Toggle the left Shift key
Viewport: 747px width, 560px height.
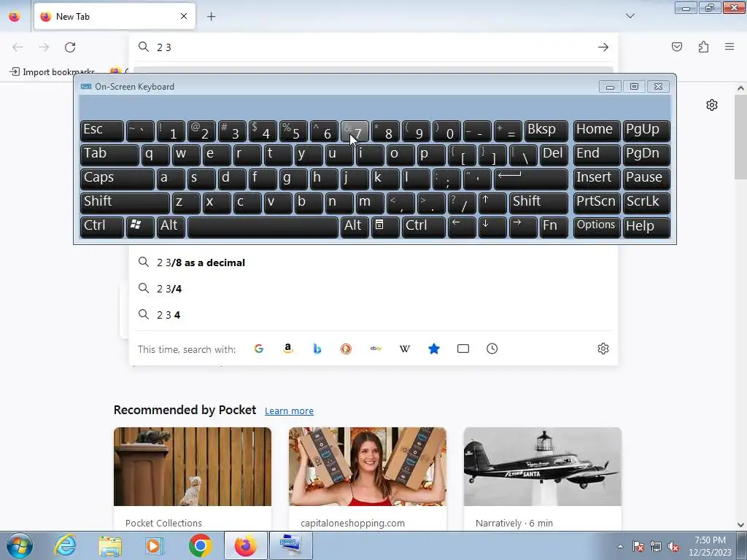click(125, 203)
